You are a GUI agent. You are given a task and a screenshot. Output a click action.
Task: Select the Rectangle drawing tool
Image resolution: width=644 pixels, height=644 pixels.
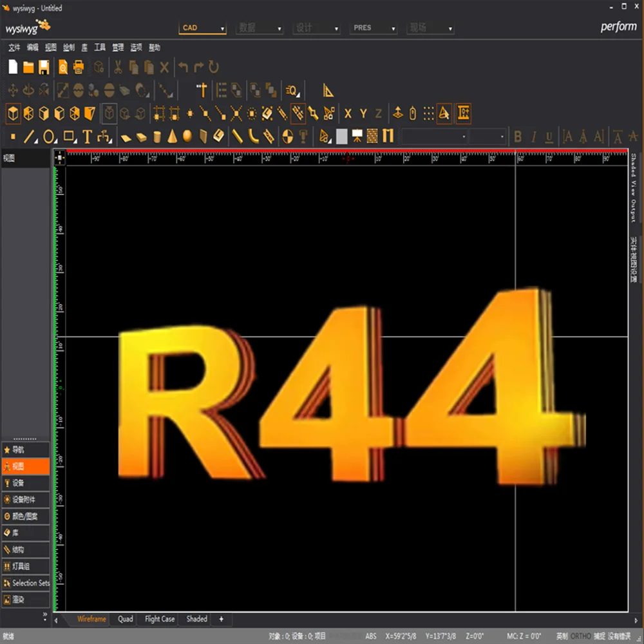click(69, 137)
